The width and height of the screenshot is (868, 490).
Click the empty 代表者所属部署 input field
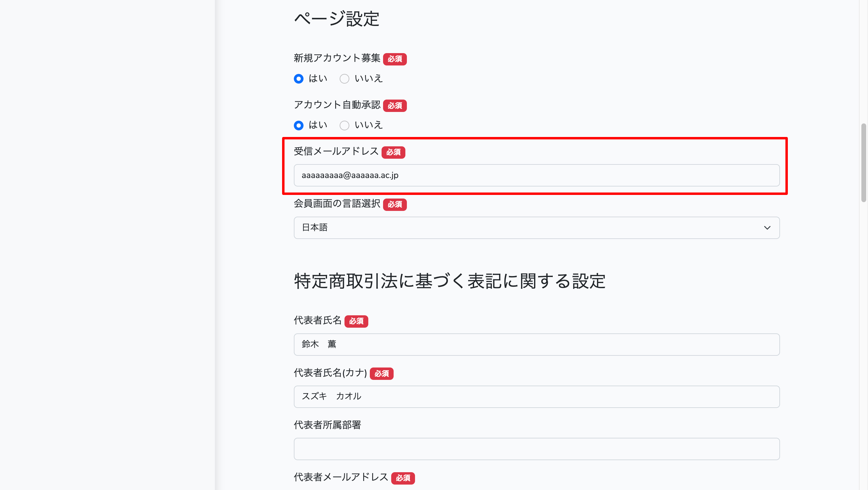(536, 449)
